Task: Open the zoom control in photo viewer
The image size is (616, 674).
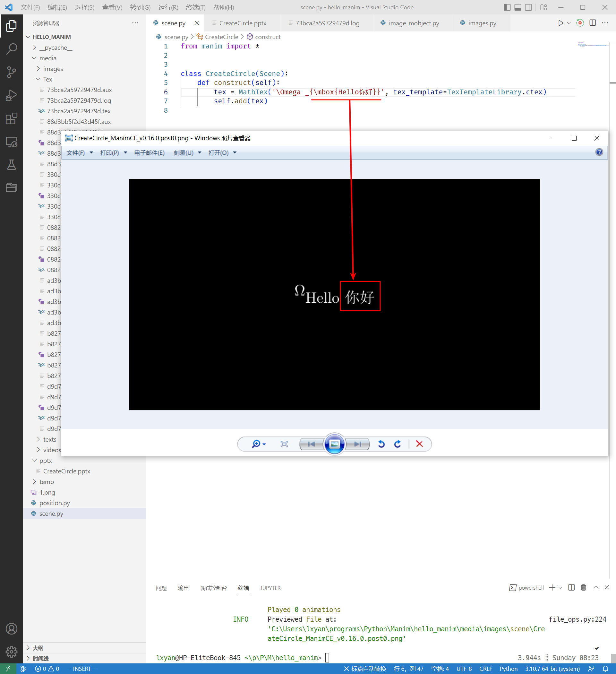Action: pyautogui.click(x=257, y=444)
